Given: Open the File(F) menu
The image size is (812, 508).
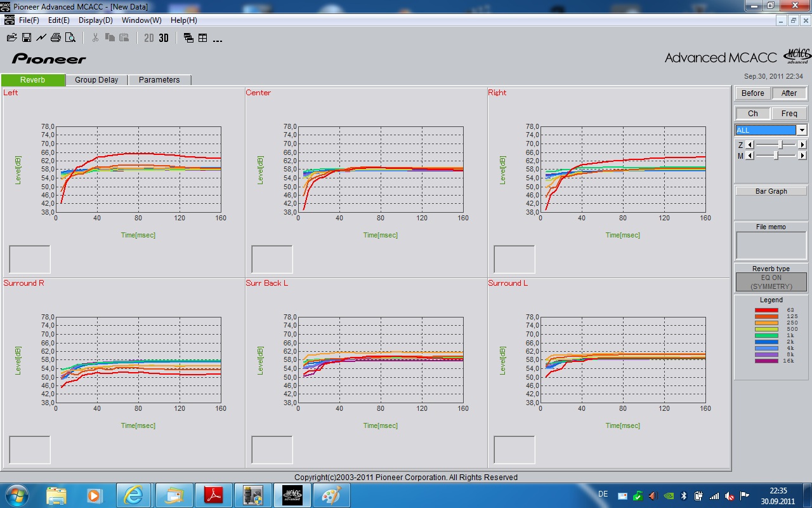Looking at the screenshot, I should [29, 20].
